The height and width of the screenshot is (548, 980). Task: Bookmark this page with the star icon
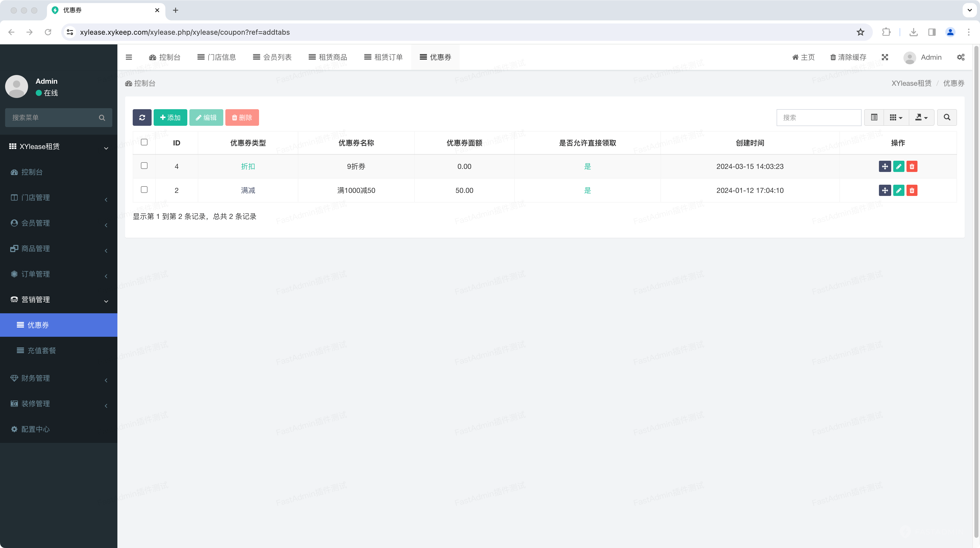coord(861,32)
